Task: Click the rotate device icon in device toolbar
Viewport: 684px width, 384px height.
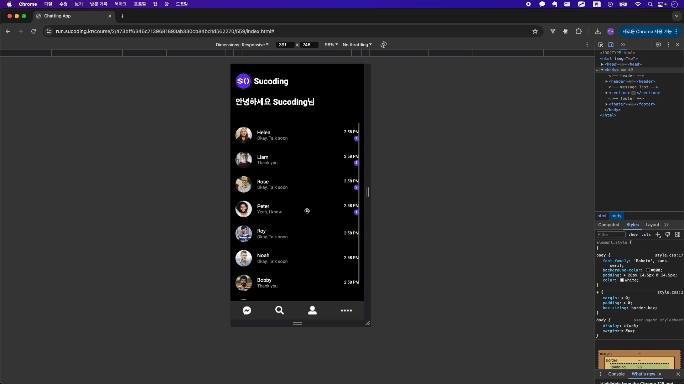Action: pos(383,45)
